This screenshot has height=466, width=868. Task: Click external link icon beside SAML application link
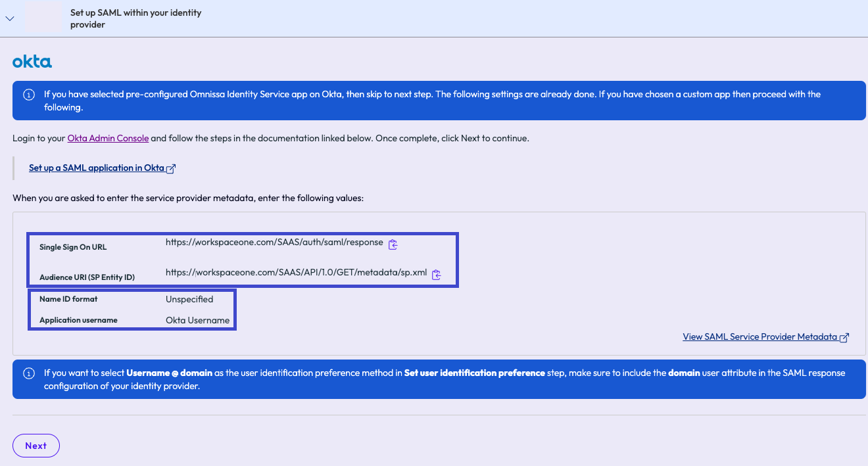pos(171,168)
